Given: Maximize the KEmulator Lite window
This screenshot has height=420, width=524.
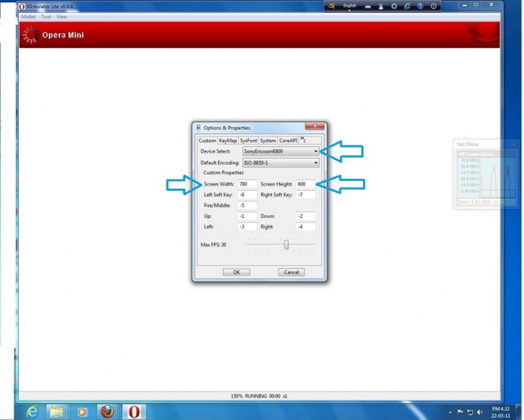Looking at the screenshot, I should [x=476, y=5].
